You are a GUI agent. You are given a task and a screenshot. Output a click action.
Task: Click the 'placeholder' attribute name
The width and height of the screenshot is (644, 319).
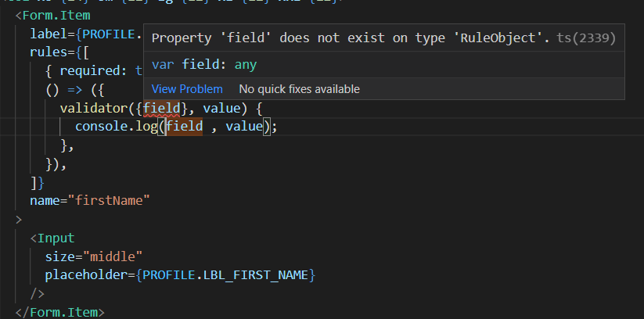click(x=86, y=275)
